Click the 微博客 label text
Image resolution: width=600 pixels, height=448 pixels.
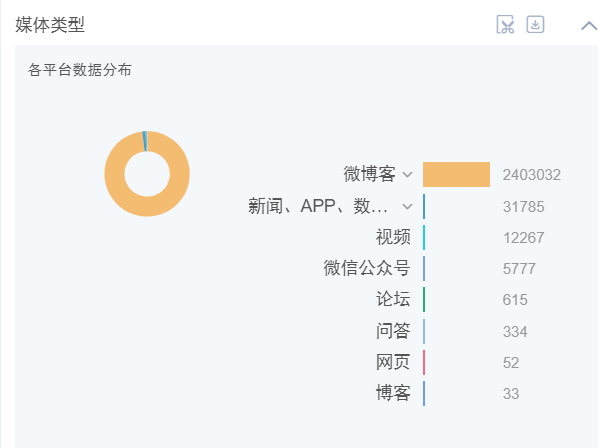coord(369,174)
